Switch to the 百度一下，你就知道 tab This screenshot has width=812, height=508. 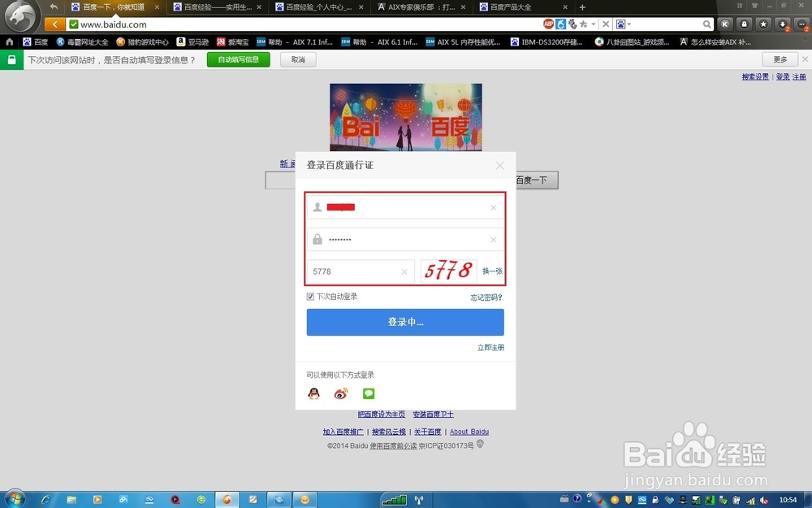114,7
